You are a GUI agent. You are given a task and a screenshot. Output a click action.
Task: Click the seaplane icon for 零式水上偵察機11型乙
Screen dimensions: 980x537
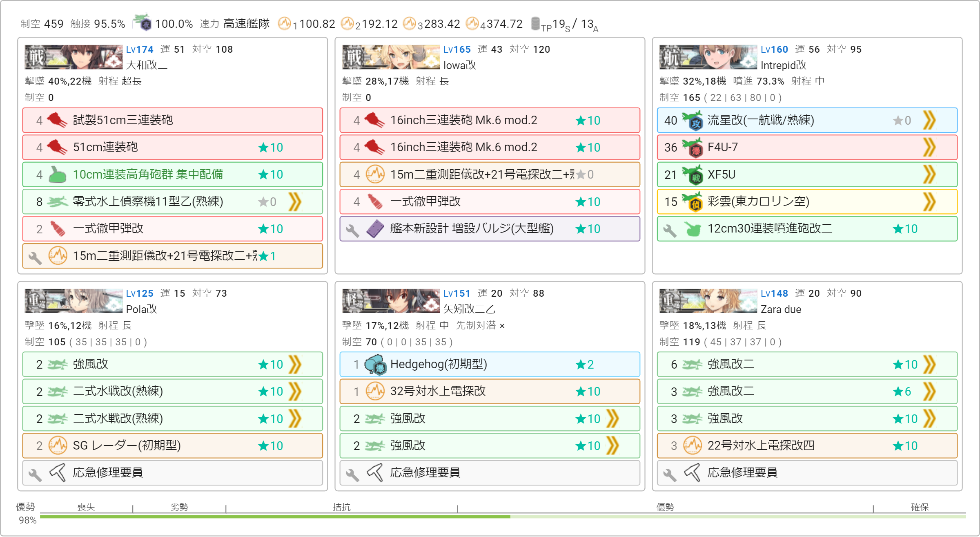tap(57, 201)
